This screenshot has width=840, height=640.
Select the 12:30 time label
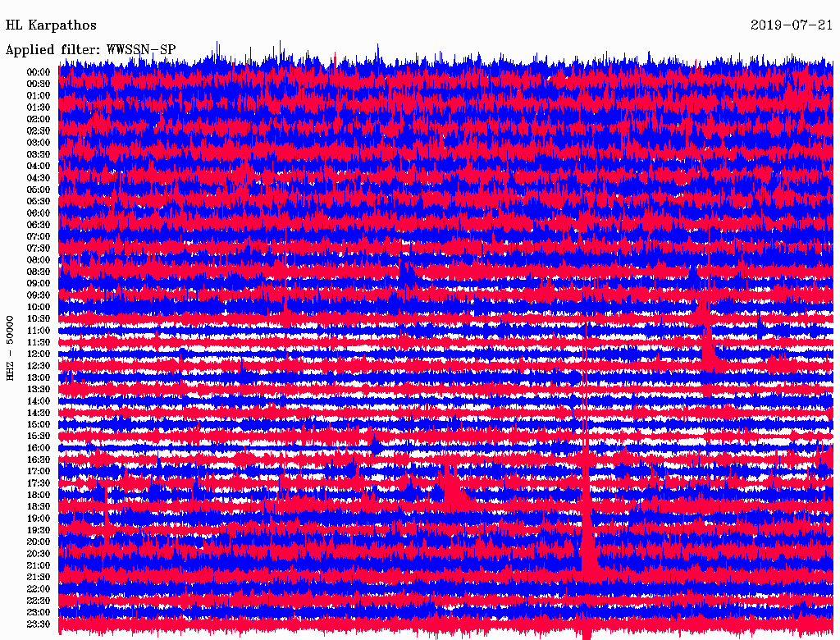tap(39, 366)
